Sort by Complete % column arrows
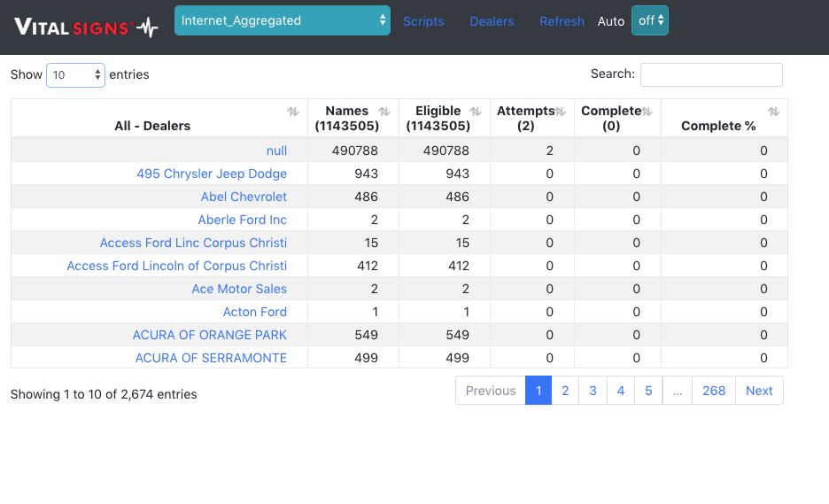This screenshot has width=829, height=504. point(773,112)
